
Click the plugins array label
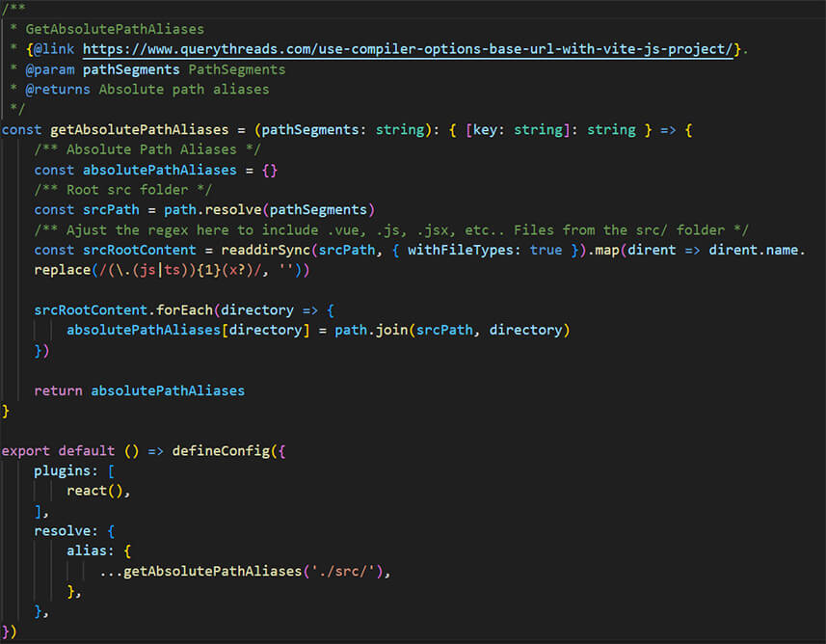click(63, 470)
